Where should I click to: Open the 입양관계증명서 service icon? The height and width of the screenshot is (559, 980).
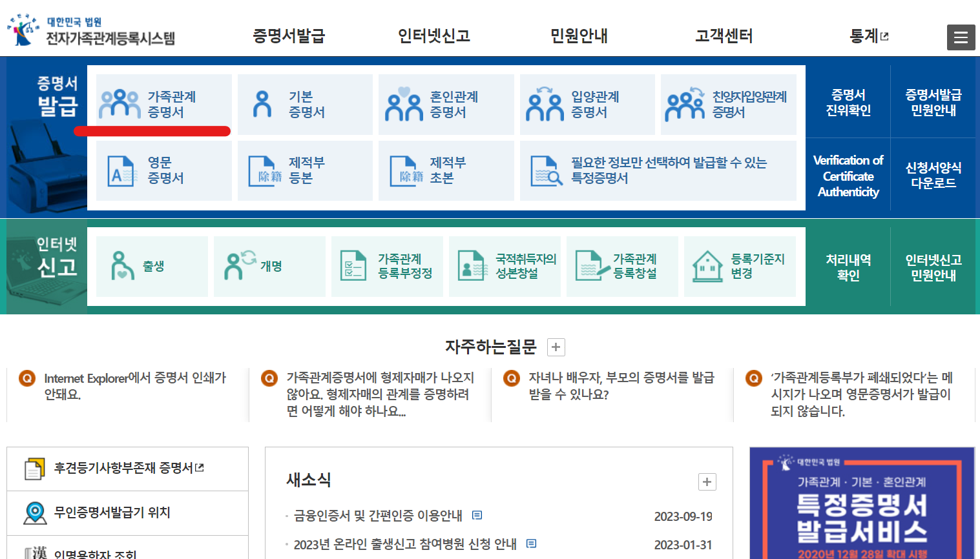587,104
